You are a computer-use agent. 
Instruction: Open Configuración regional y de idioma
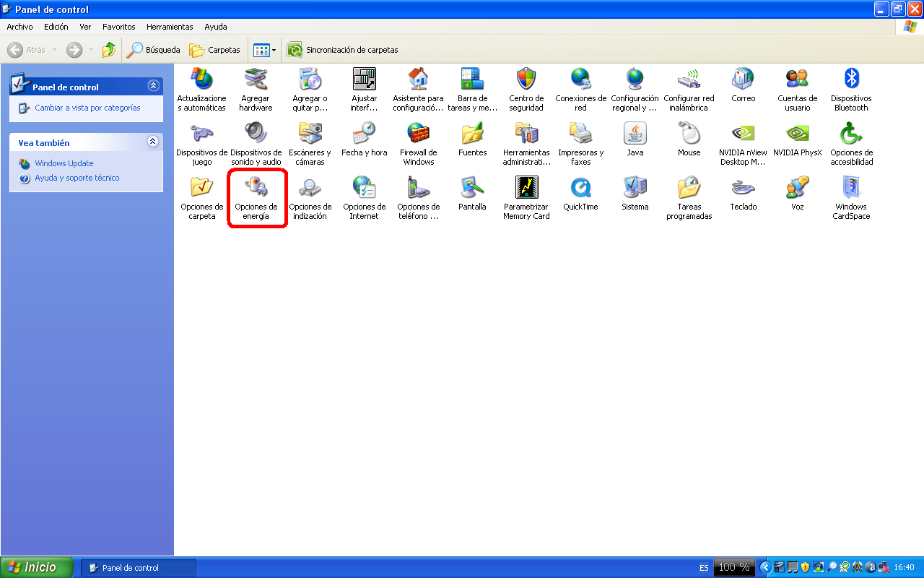(x=635, y=90)
